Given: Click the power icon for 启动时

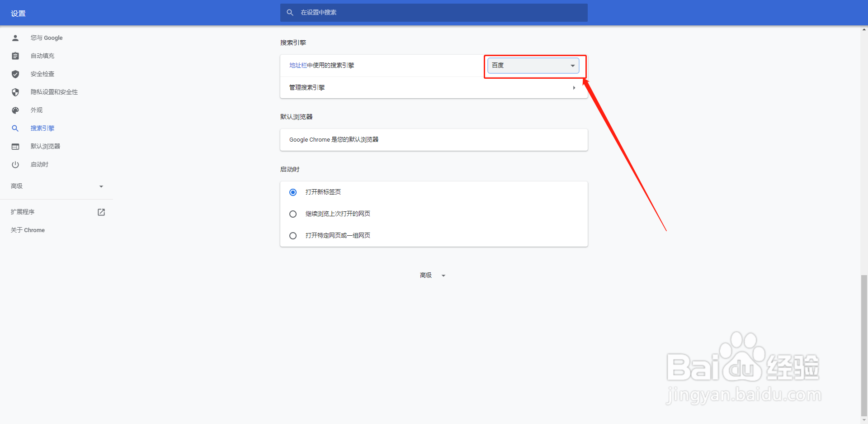Looking at the screenshot, I should point(15,165).
